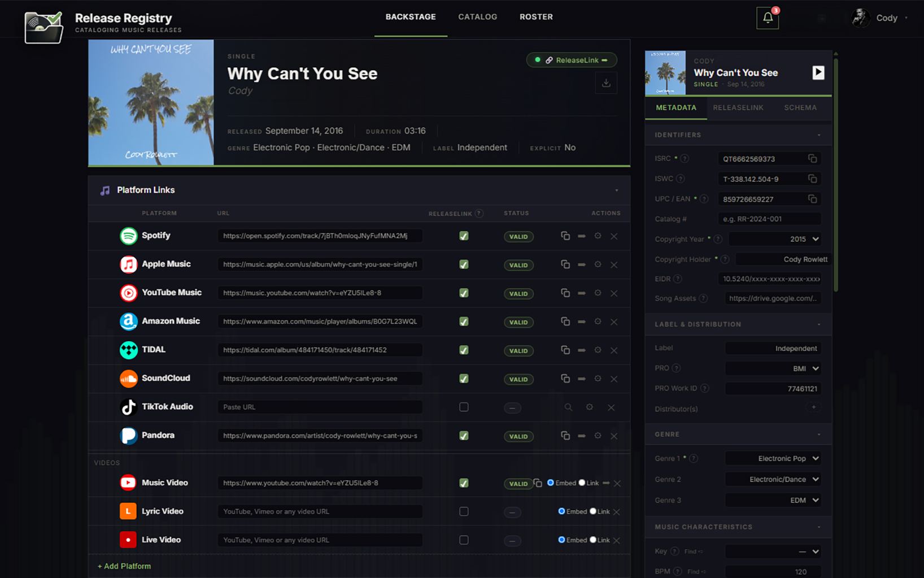Image resolution: width=924 pixels, height=578 pixels.
Task: Select Embed option for Lyric Video
Action: (x=561, y=511)
